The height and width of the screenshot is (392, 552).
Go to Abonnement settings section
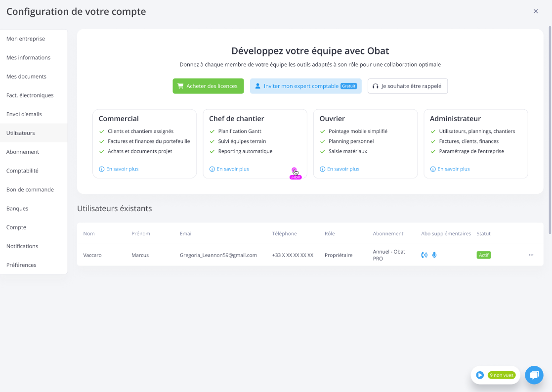[x=23, y=152]
